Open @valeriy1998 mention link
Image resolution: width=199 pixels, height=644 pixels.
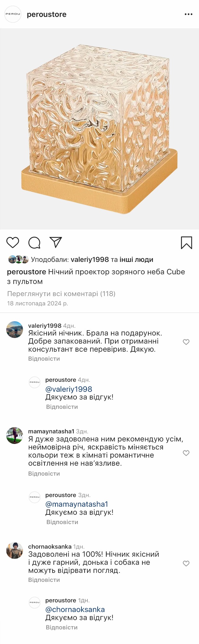click(x=69, y=389)
